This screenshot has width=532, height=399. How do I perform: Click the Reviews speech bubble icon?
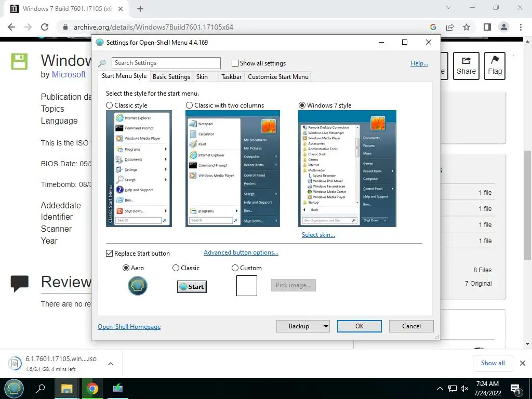click(20, 284)
